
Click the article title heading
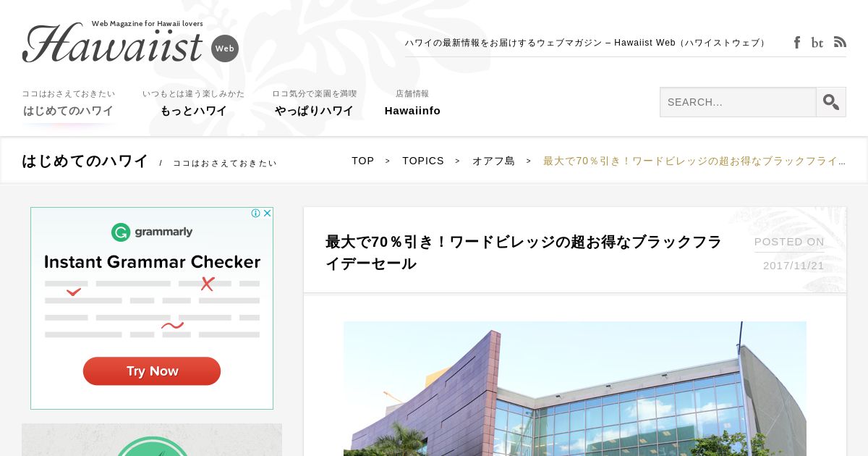[x=524, y=253]
